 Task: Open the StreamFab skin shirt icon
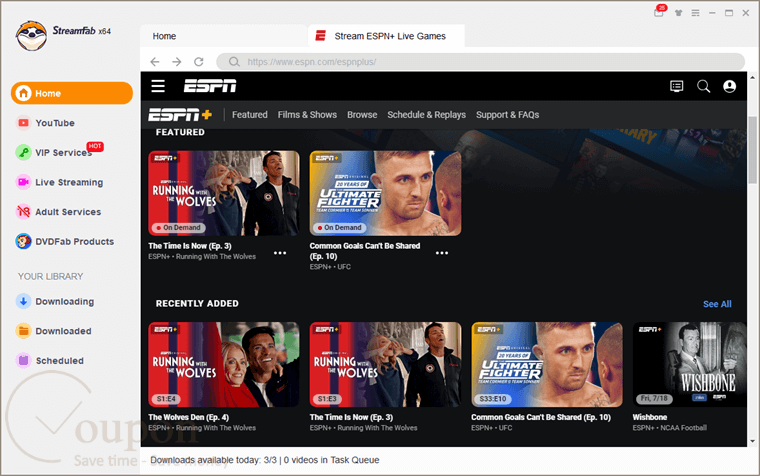679,13
